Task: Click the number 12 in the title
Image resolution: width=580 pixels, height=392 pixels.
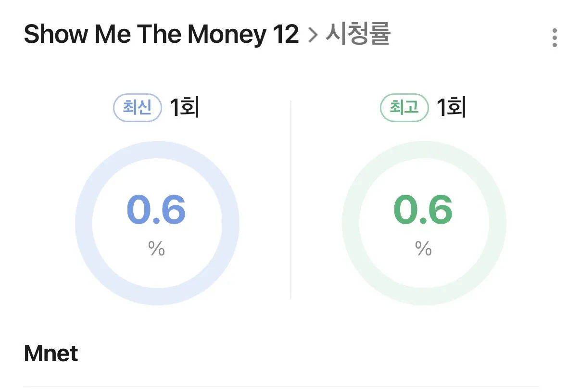Action: click(284, 35)
